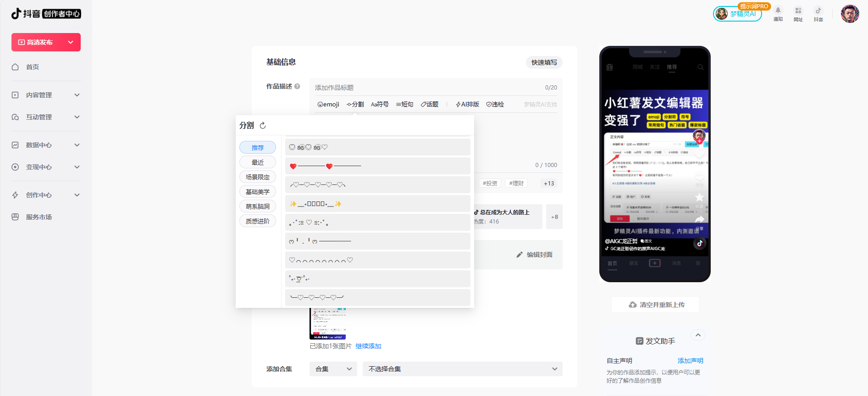
Task: Open the 话题 topics tool
Action: (430, 105)
